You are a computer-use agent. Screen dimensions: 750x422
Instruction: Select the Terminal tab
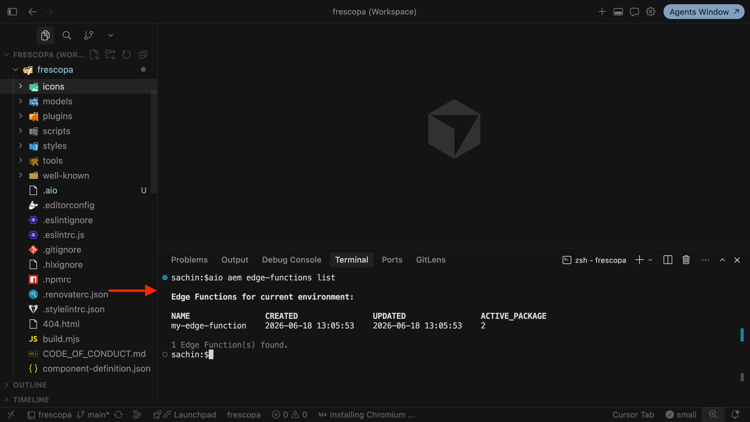(x=352, y=260)
